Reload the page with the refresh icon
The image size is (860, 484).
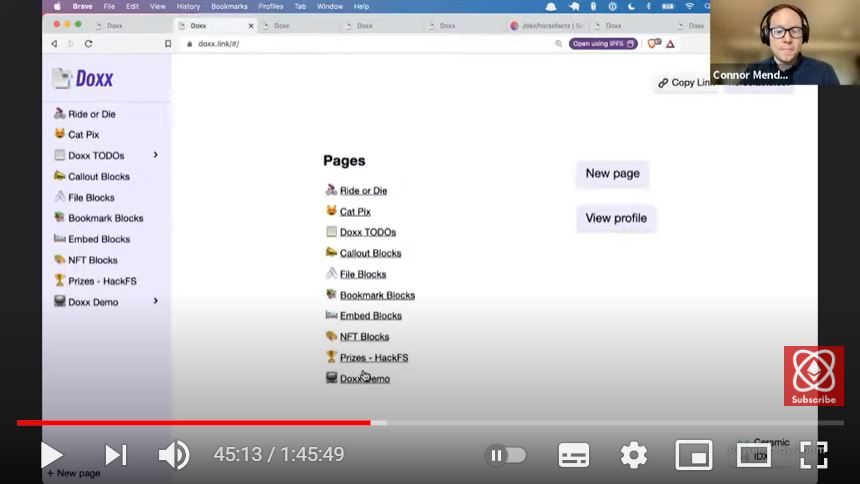pos(88,43)
